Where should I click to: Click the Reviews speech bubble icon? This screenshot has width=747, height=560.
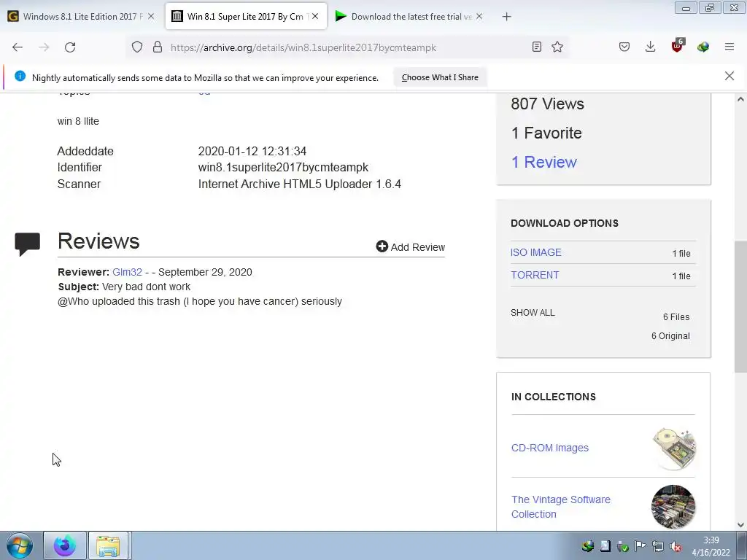click(28, 244)
